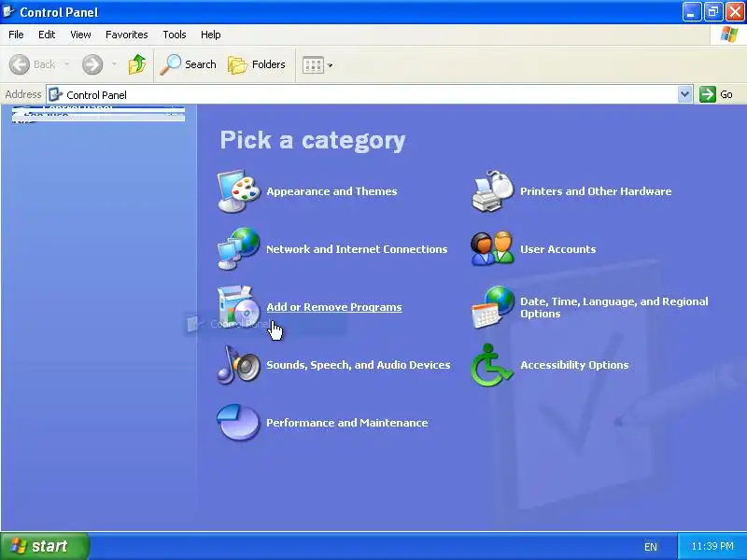Open the Search pane
This screenshot has width=747, height=560.
coord(189,64)
